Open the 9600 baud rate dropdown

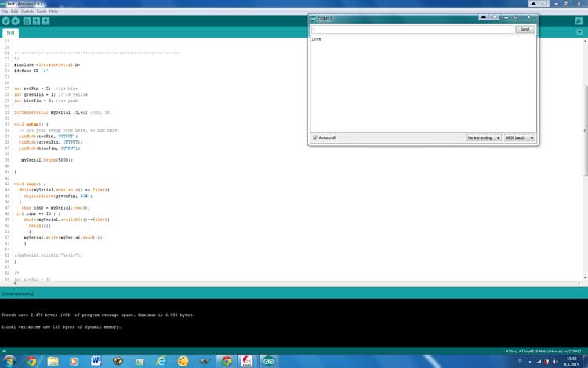(519, 138)
